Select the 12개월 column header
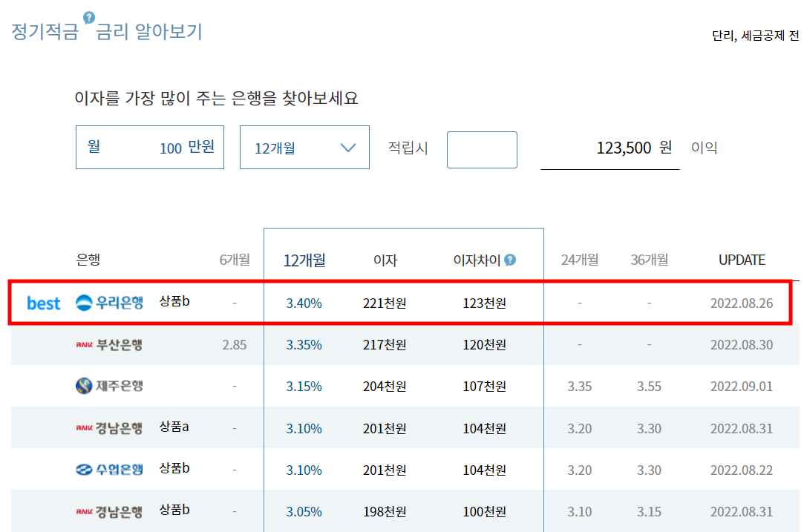The height and width of the screenshot is (532, 804). point(304,260)
